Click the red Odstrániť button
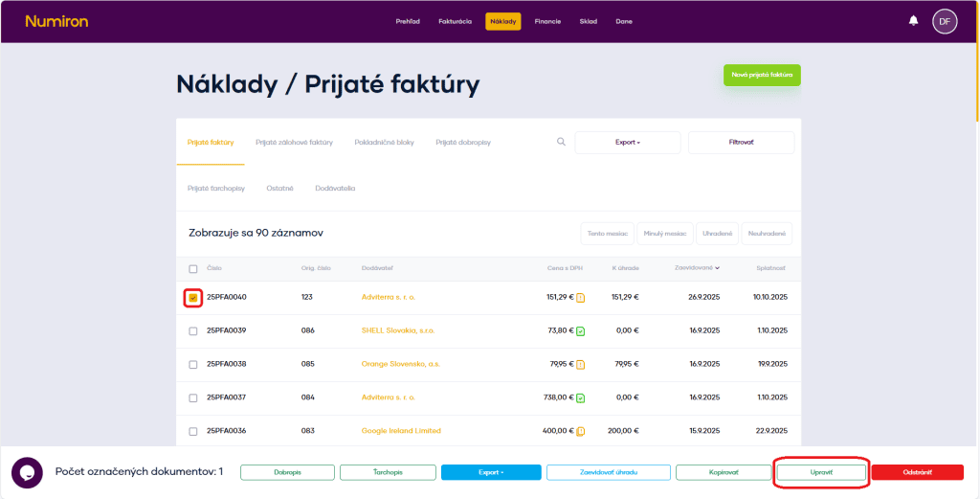Image resolution: width=980 pixels, height=499 pixels. 916,472
